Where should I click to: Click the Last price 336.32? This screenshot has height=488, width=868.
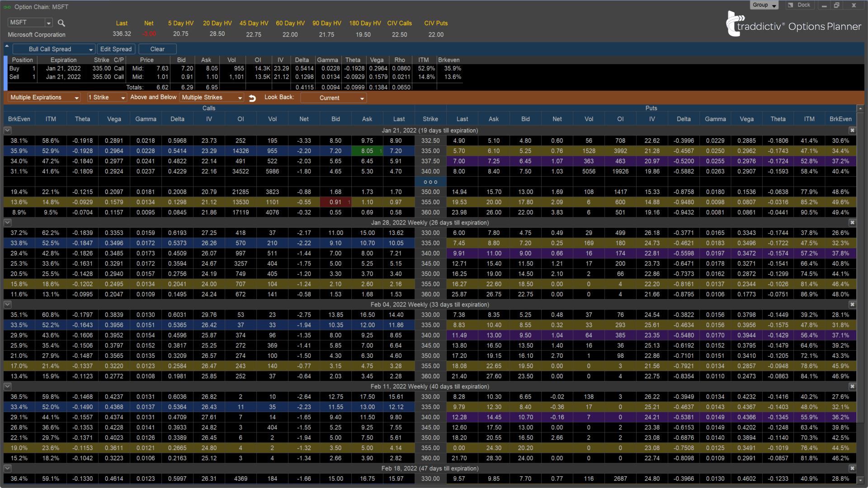point(122,34)
